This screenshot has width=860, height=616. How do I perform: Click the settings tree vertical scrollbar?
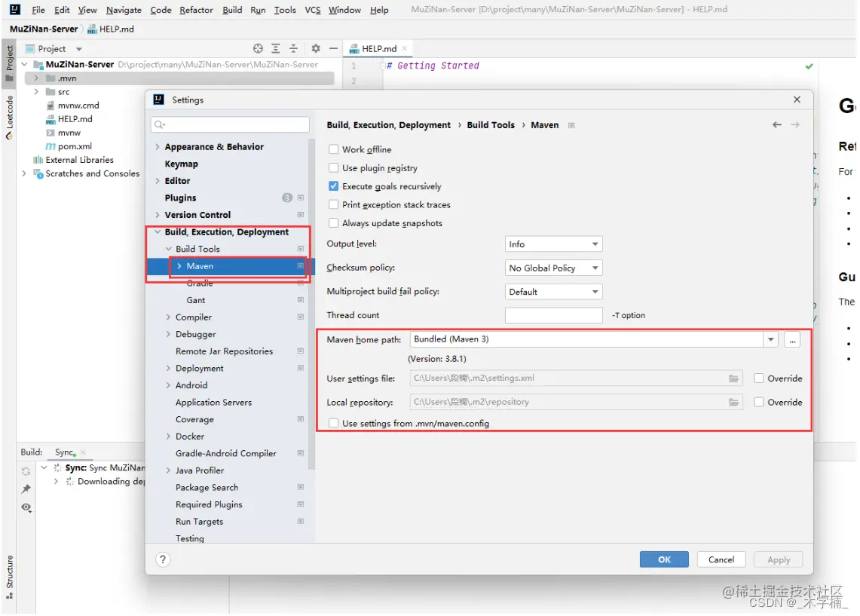[311, 305]
